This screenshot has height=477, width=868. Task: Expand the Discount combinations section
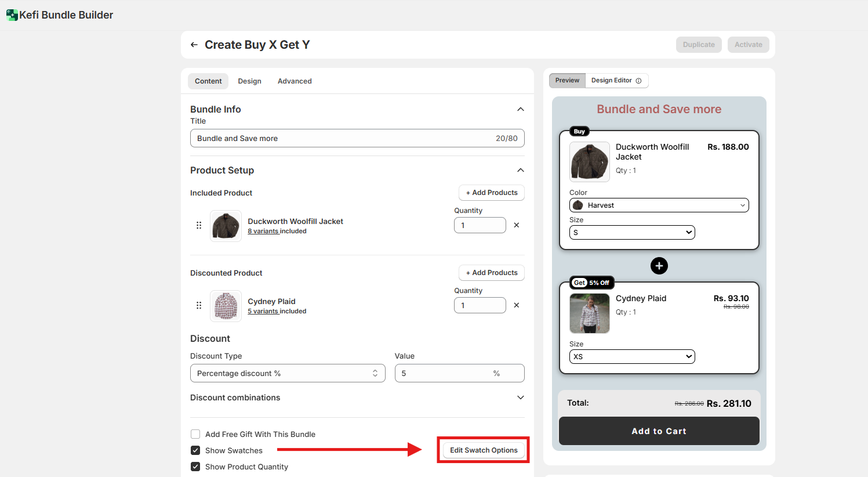520,397
